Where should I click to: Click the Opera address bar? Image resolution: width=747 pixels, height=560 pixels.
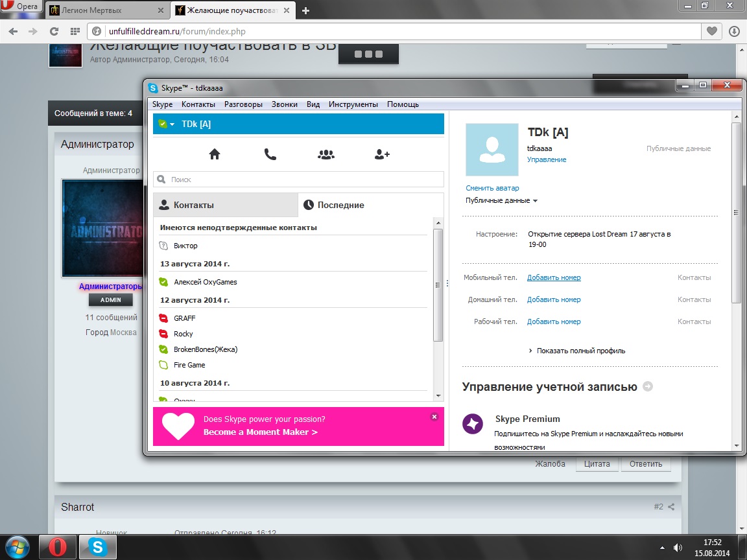394,31
